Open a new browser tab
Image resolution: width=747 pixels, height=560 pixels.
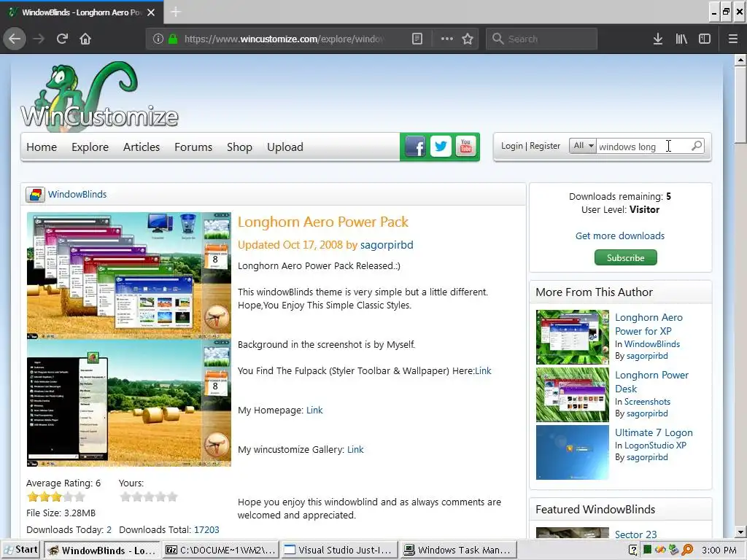coord(175,12)
